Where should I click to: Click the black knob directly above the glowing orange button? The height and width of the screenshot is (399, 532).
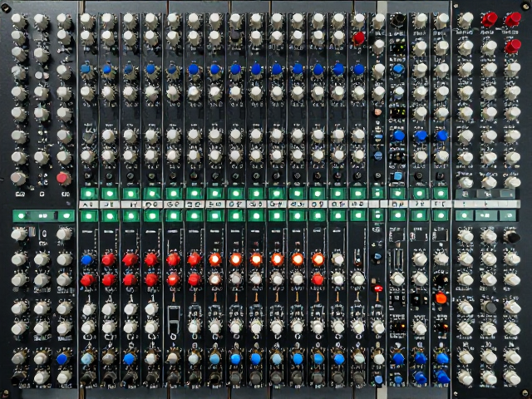(x=441, y=280)
